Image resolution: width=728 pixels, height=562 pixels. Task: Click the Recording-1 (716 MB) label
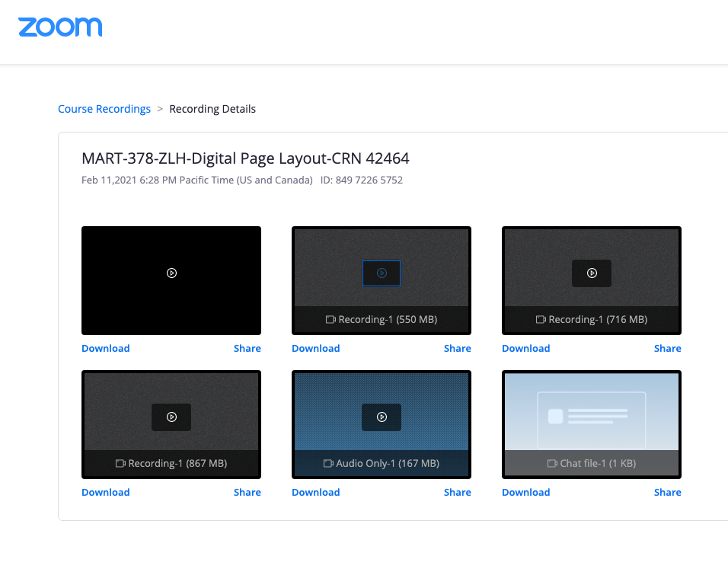click(598, 320)
